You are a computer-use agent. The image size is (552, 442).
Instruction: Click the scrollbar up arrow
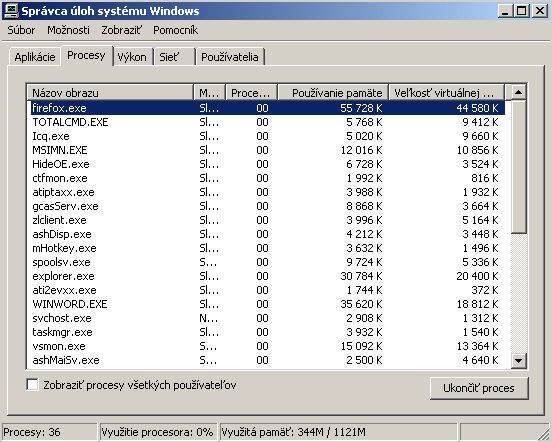tap(518, 92)
